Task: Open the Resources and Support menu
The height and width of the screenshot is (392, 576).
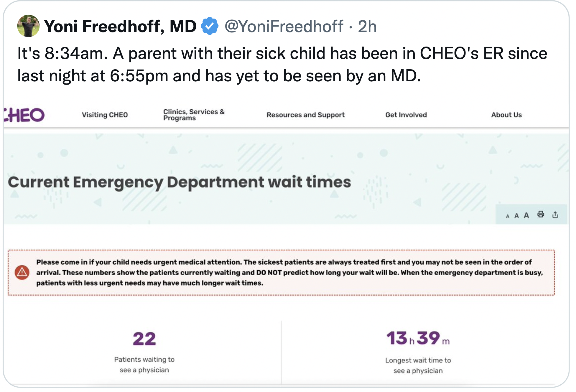Action: tap(305, 115)
